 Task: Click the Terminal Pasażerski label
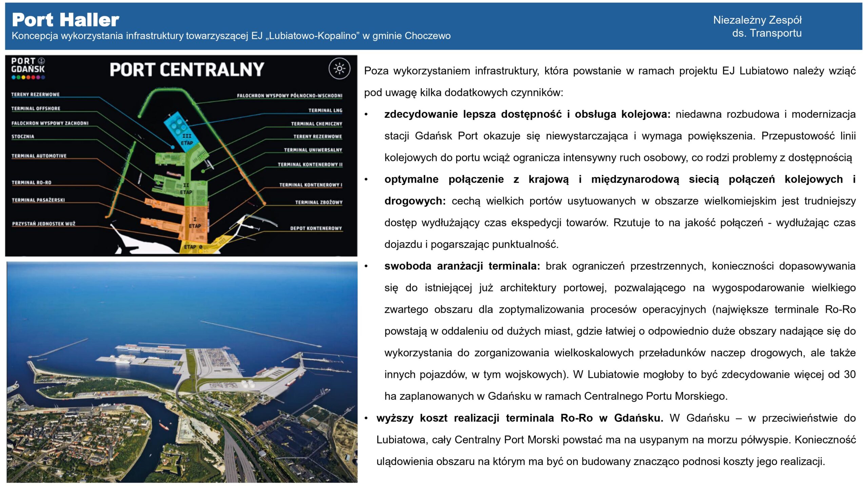(38, 200)
